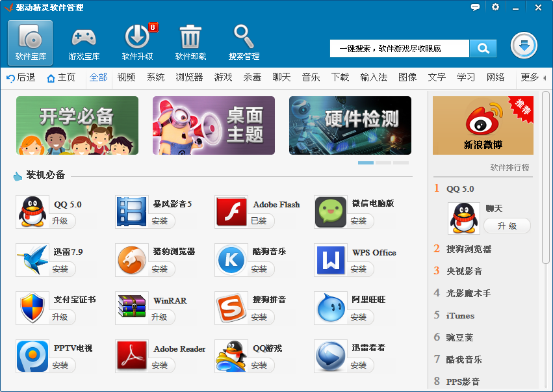Expand the 更多 categories dropdown
553x392 pixels.
click(533, 77)
